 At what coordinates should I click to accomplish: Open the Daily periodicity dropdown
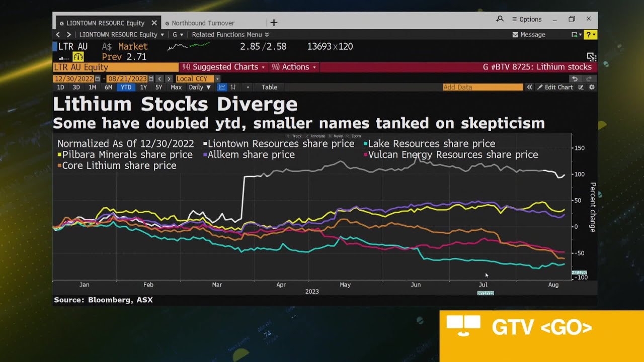[x=200, y=87]
